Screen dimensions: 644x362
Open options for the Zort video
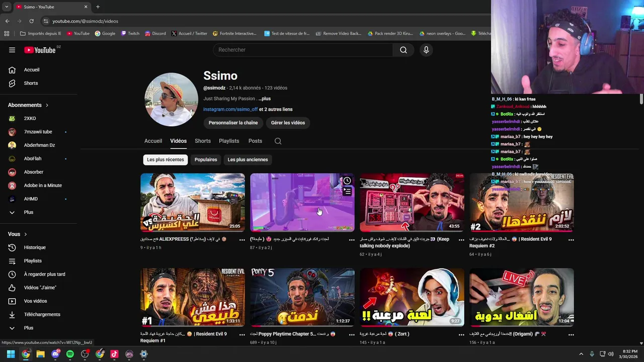[461, 334]
